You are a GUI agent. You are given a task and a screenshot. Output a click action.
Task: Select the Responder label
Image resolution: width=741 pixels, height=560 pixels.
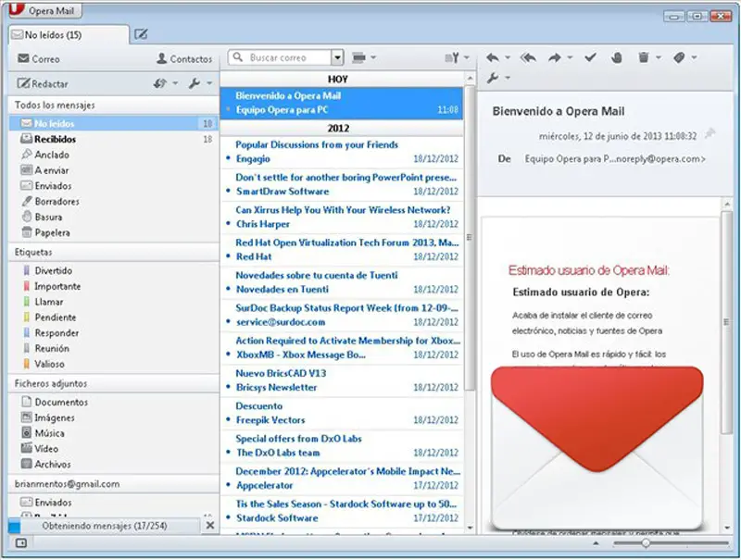click(x=113, y=333)
